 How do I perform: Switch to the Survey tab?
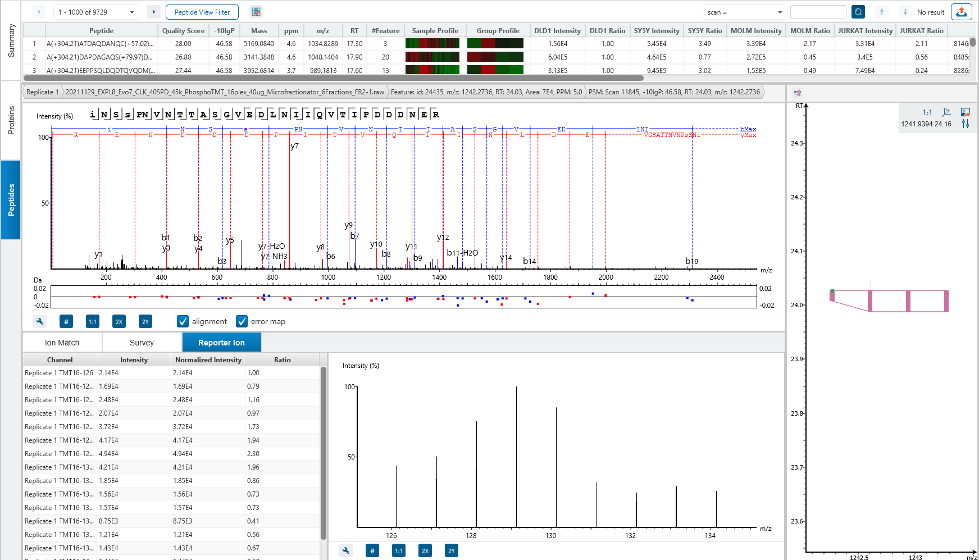pyautogui.click(x=142, y=342)
